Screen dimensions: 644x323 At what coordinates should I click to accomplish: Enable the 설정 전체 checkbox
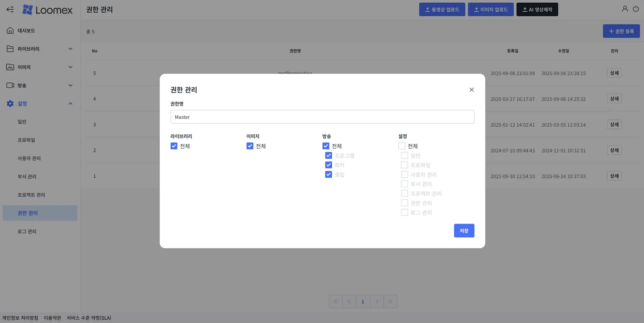click(401, 146)
